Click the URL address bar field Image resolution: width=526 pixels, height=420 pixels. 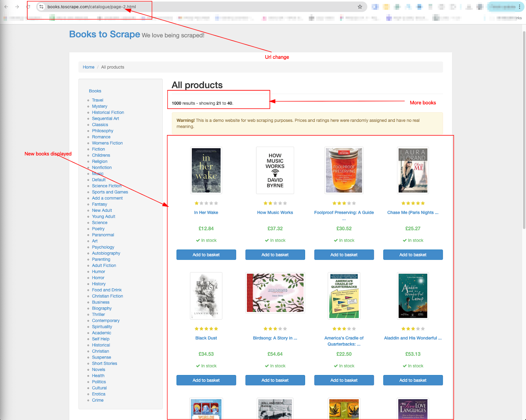[197, 7]
